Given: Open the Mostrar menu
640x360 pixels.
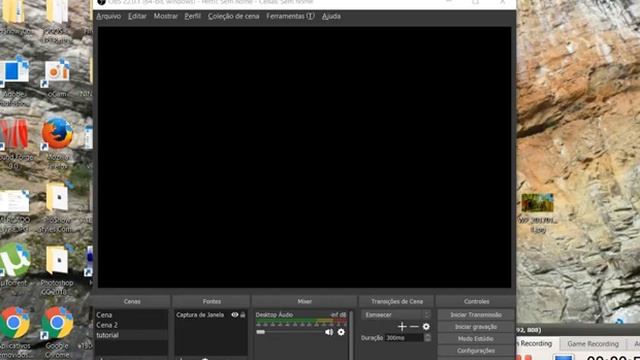Looking at the screenshot, I should coord(165,16).
